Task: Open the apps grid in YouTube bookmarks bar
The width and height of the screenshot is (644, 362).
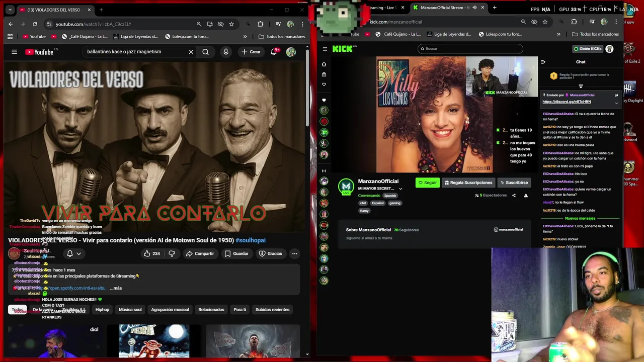Action: pyautogui.click(x=10, y=37)
